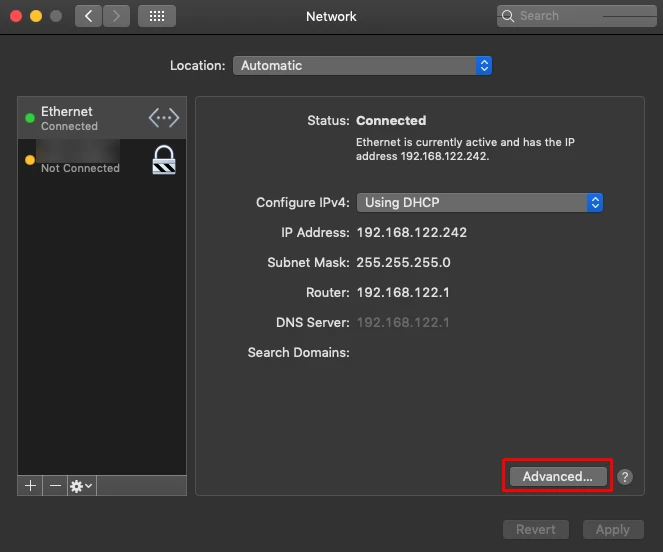Image resolution: width=663 pixels, height=552 pixels.
Task: Go back with the left chevron button
Action: pyautogui.click(x=88, y=16)
